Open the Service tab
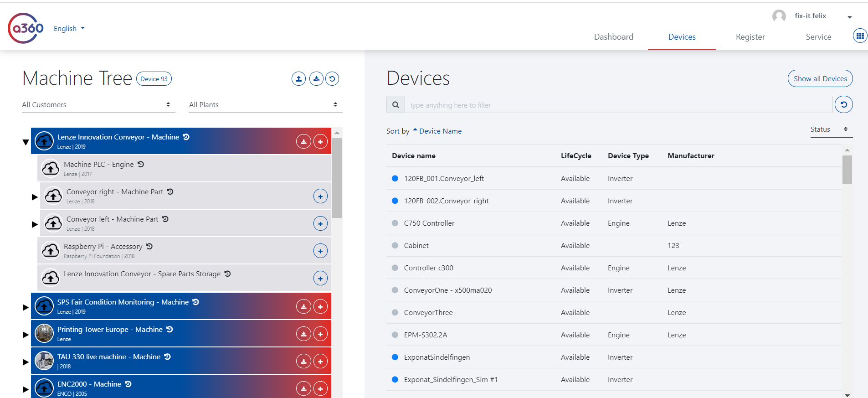Viewport: 868px width, 398px height. coord(818,37)
